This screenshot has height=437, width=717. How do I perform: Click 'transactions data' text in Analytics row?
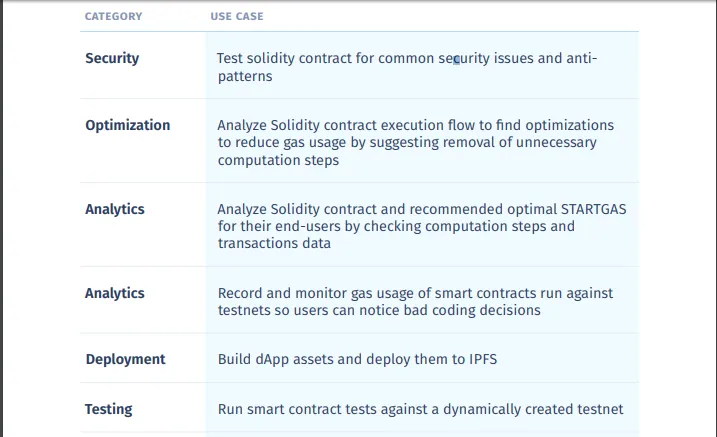[x=274, y=243]
